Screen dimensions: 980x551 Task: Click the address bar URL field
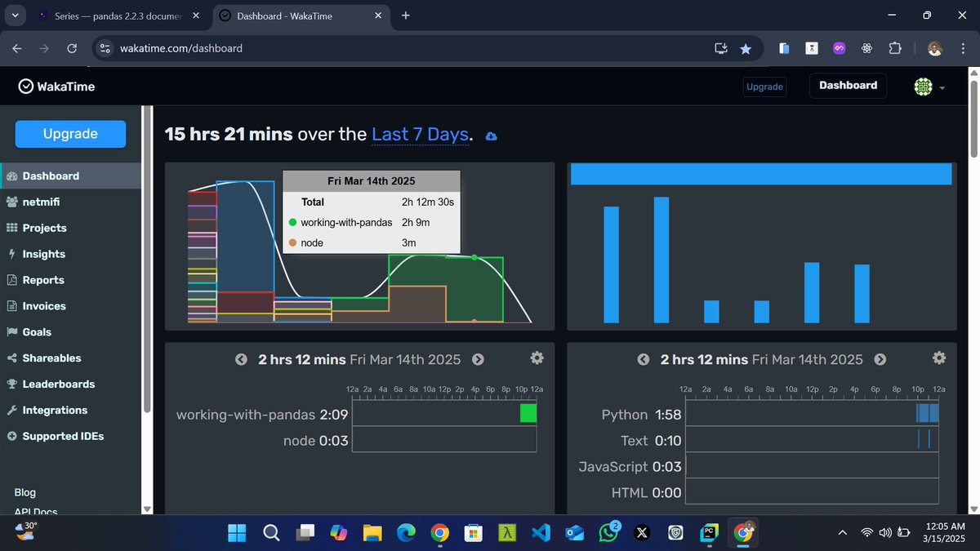(408, 48)
